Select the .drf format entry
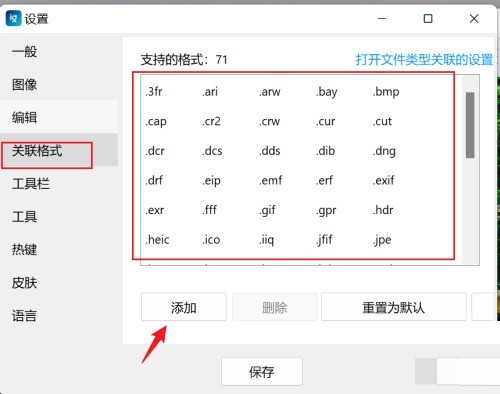 [x=154, y=181]
